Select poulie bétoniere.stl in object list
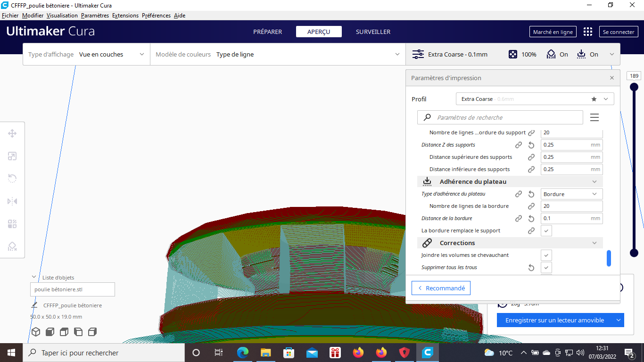The image size is (644, 362). (x=73, y=289)
